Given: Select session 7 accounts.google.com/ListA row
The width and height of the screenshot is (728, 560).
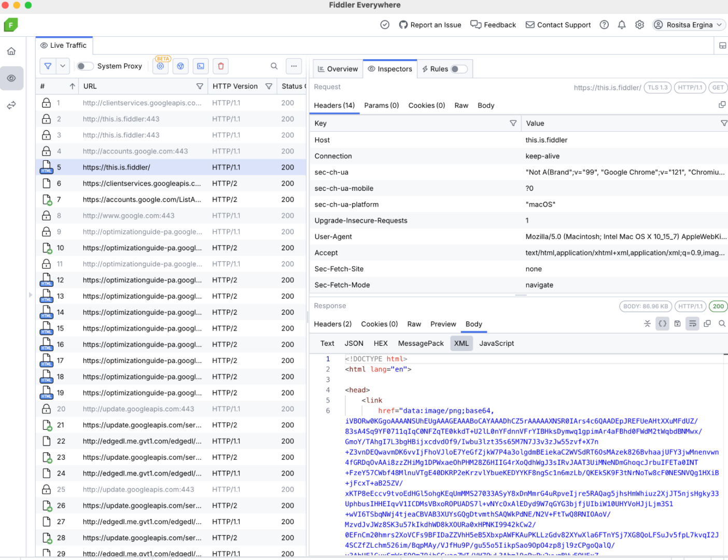Looking at the screenshot, I should (171, 200).
